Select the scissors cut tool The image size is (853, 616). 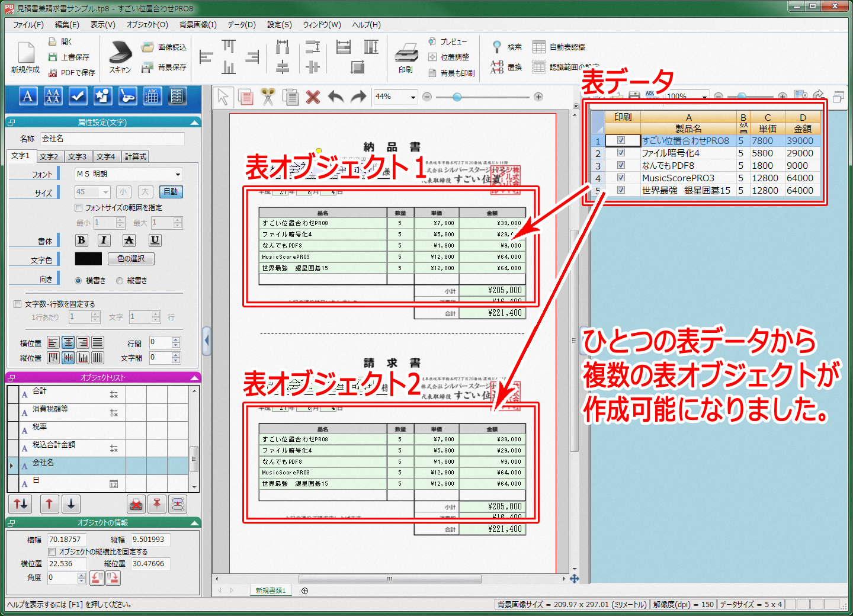(x=268, y=97)
